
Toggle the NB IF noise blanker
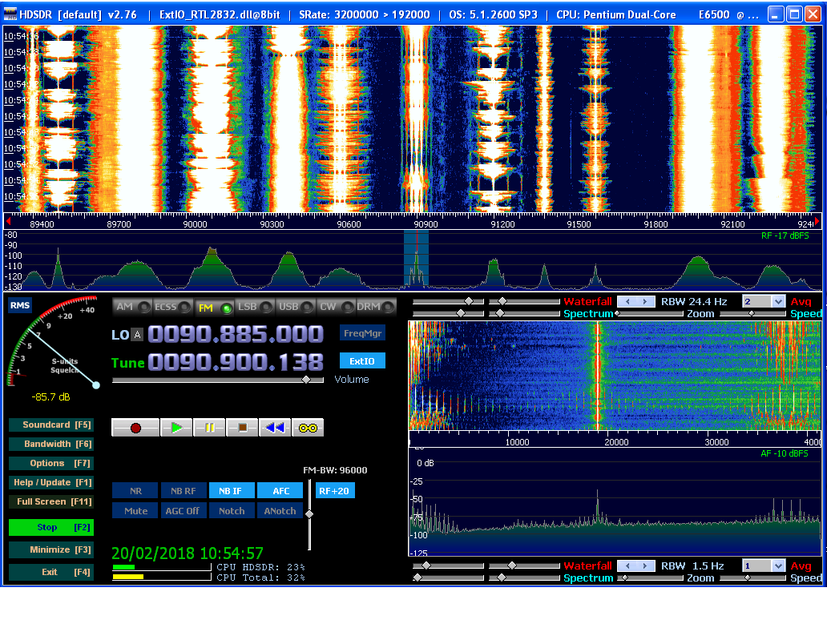tap(232, 491)
